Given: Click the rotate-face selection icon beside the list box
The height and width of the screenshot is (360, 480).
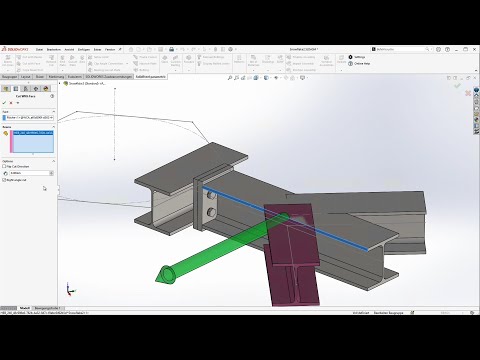Looking at the screenshot, I should tap(5, 133).
